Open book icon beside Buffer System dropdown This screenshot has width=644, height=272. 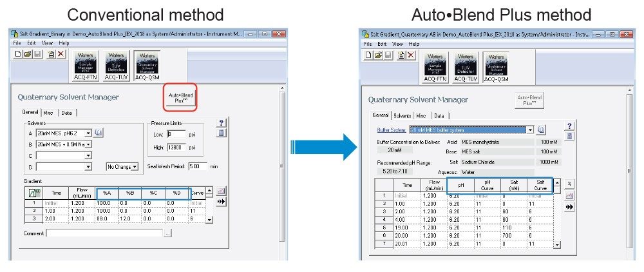542,130
